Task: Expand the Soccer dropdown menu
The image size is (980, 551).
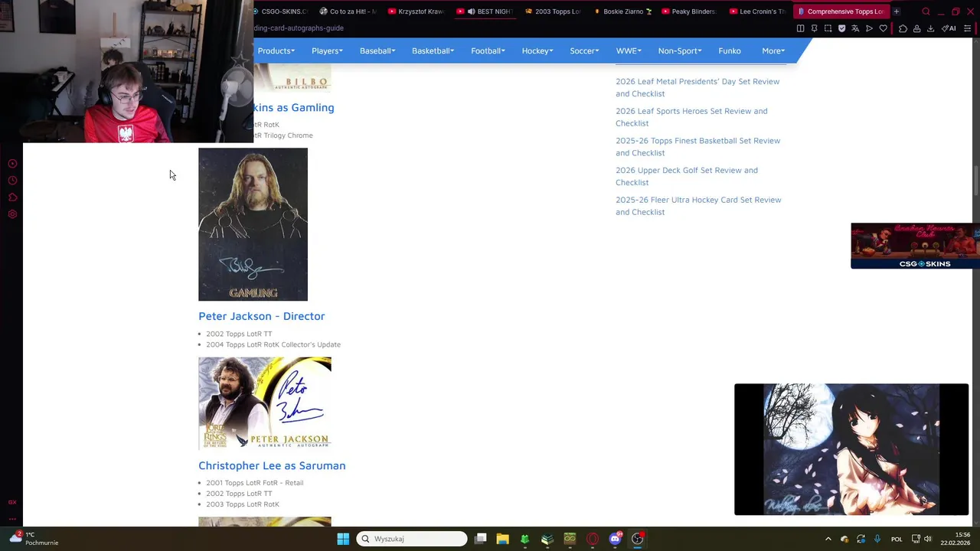Action: (584, 51)
